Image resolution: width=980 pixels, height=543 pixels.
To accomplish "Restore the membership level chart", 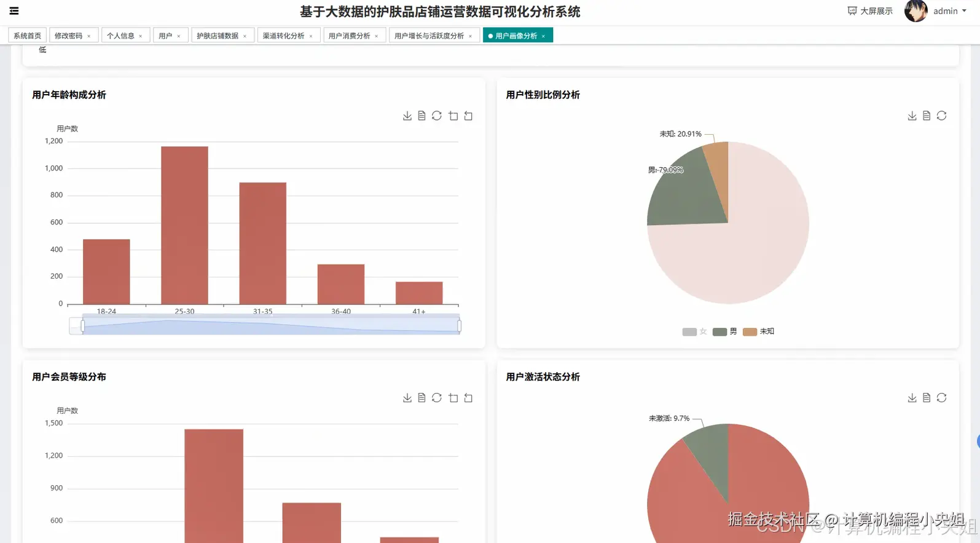I will pyautogui.click(x=437, y=398).
